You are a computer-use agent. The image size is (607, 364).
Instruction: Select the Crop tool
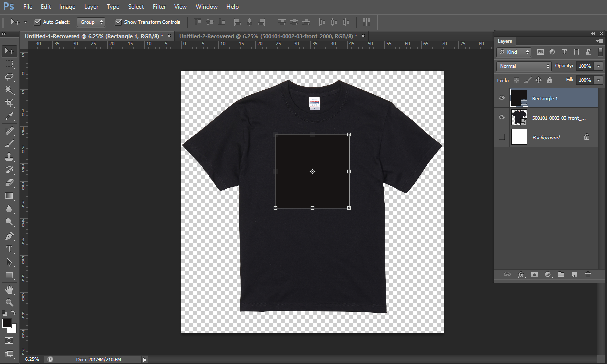(x=9, y=103)
